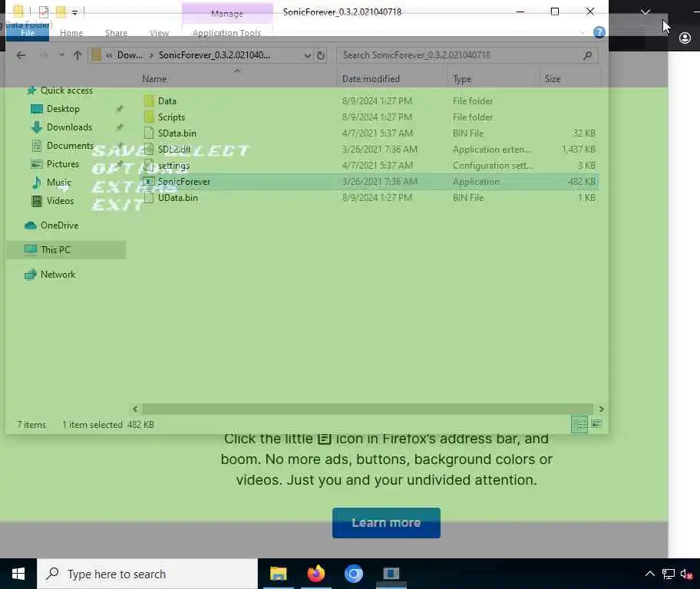The width and height of the screenshot is (700, 589).
Task: Click the Manage contextual tab
Action: (x=227, y=13)
